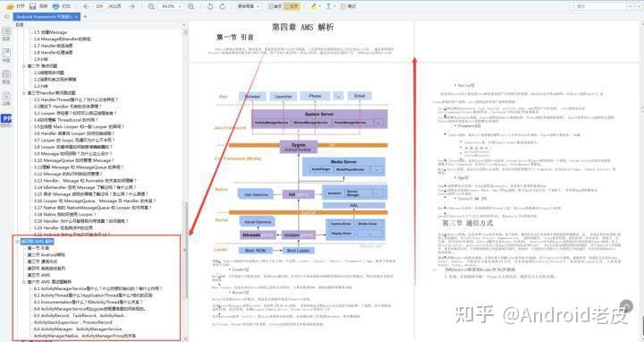Switch to single page view (单页)

tap(275, 6)
